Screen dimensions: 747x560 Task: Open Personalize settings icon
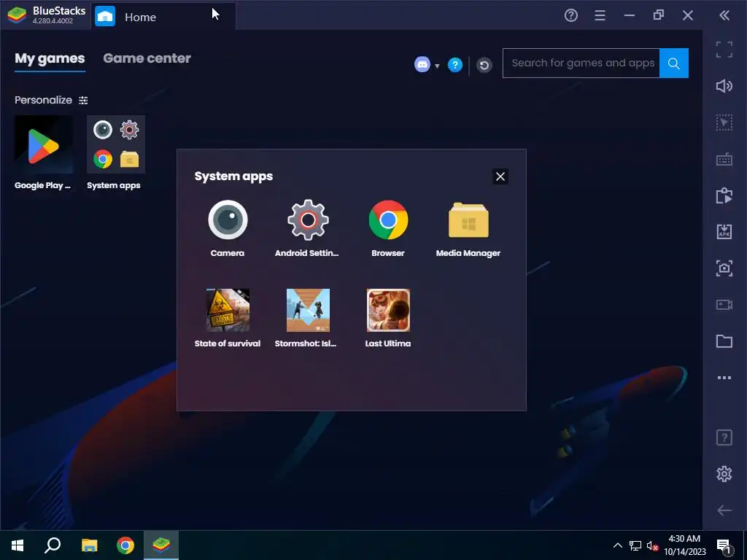(x=83, y=101)
